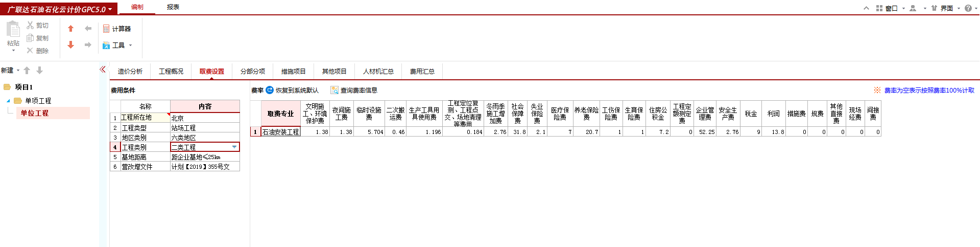Click the 13.8 利润 rate cell
Image resolution: width=980 pixels, height=247 pixels.
point(773,132)
